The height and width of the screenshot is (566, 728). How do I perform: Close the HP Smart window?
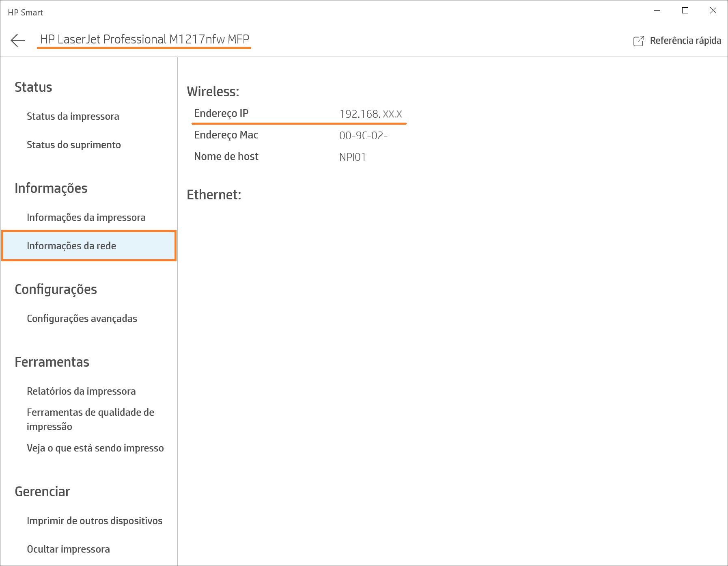[713, 11]
